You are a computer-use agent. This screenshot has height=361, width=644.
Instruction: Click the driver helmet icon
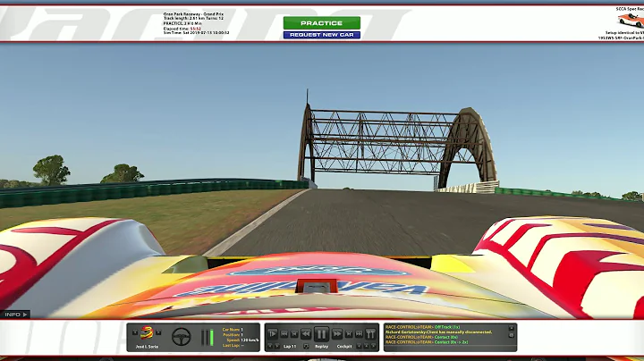147,332
